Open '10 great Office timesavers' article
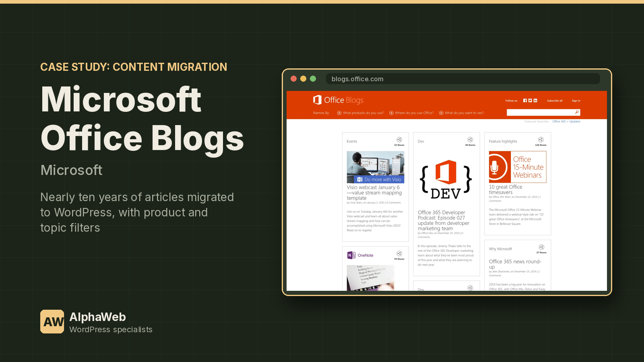Image resolution: width=644 pixels, height=362 pixels. tap(506, 189)
